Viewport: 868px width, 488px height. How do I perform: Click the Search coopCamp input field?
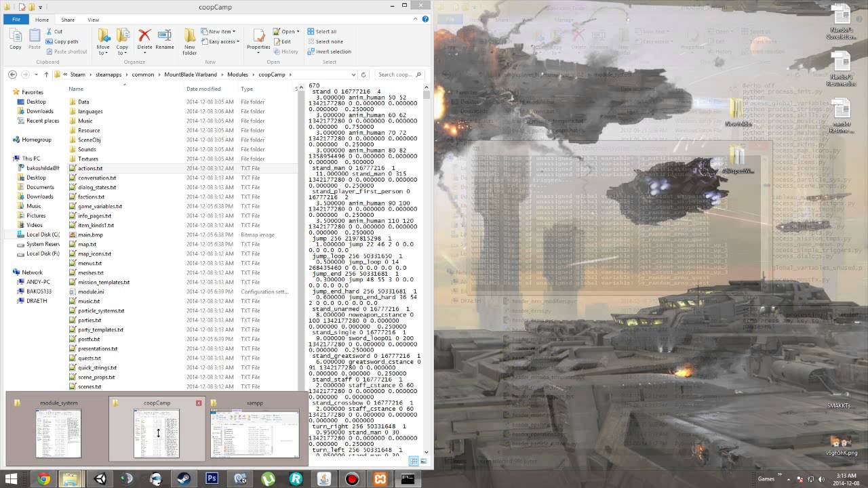coord(401,75)
